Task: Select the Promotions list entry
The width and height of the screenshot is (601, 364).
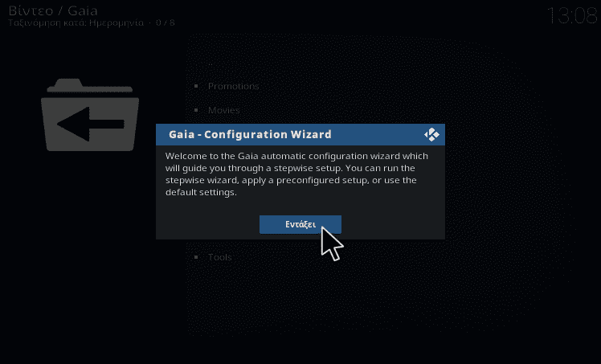Action: (x=233, y=86)
